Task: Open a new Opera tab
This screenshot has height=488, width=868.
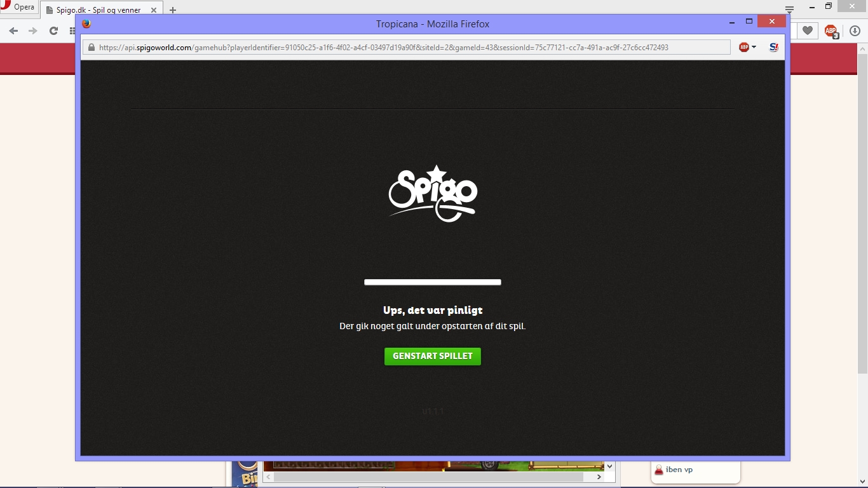Action: coord(173,10)
